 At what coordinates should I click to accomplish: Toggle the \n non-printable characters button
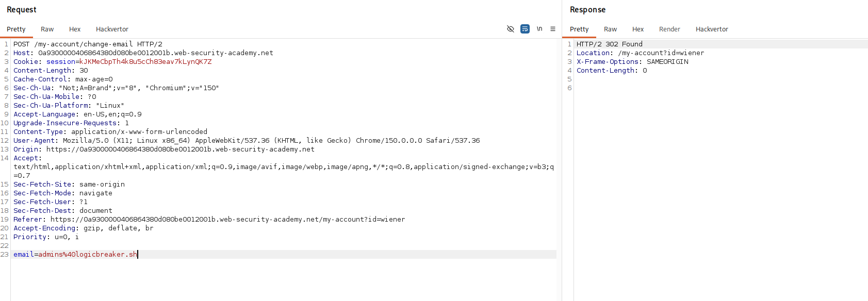[539, 29]
